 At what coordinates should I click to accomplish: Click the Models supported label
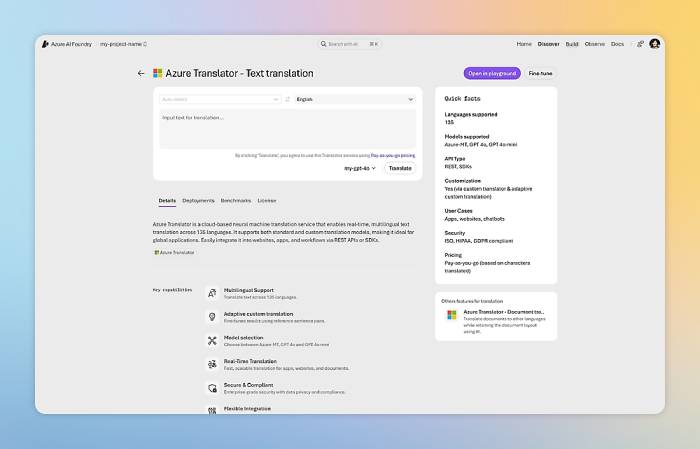pos(467,137)
